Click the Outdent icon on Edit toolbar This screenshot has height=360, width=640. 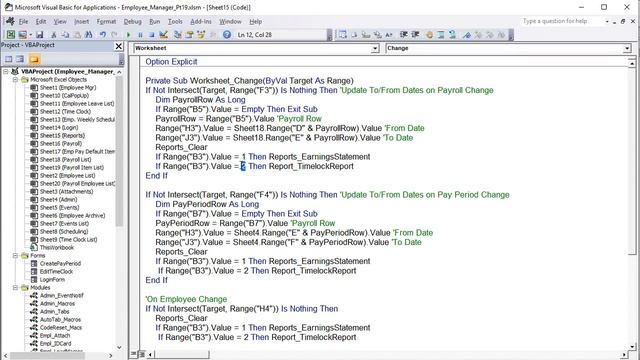coord(415,35)
